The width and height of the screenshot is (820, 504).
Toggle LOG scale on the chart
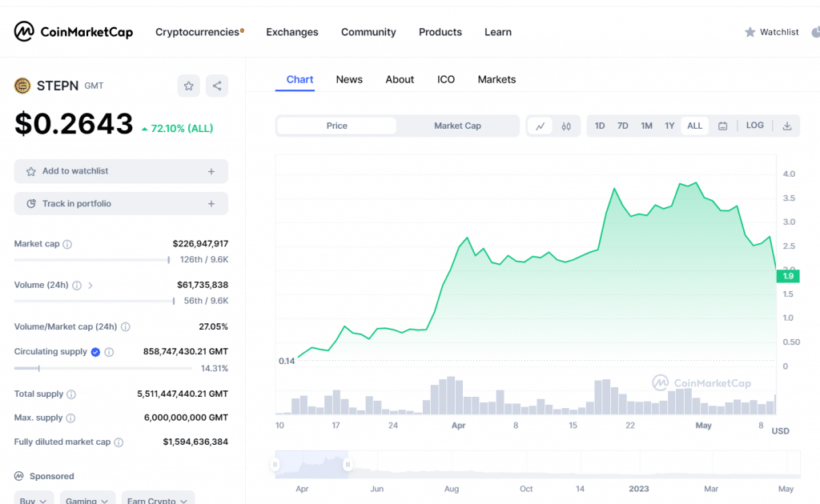point(754,126)
